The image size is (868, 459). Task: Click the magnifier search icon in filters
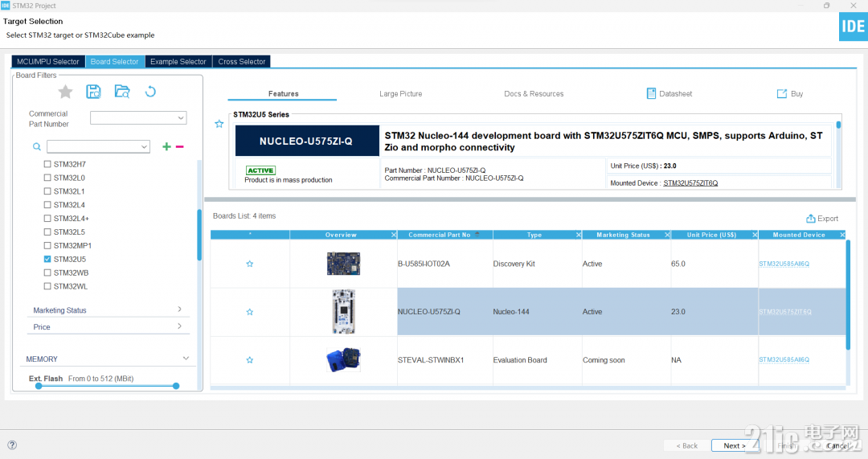36,147
